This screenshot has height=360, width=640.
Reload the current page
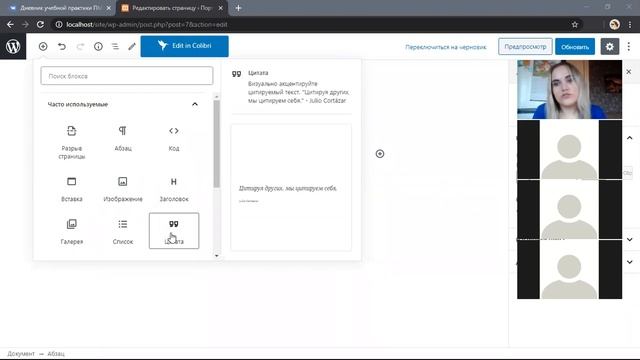(x=40, y=24)
